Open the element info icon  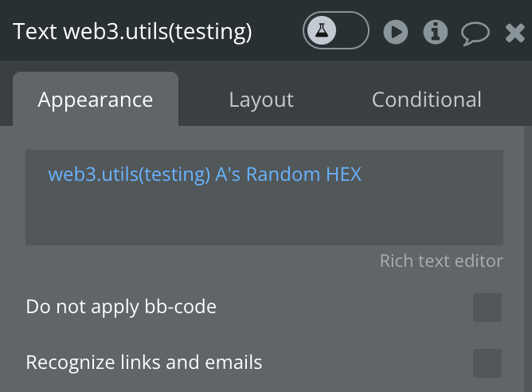[x=436, y=32]
